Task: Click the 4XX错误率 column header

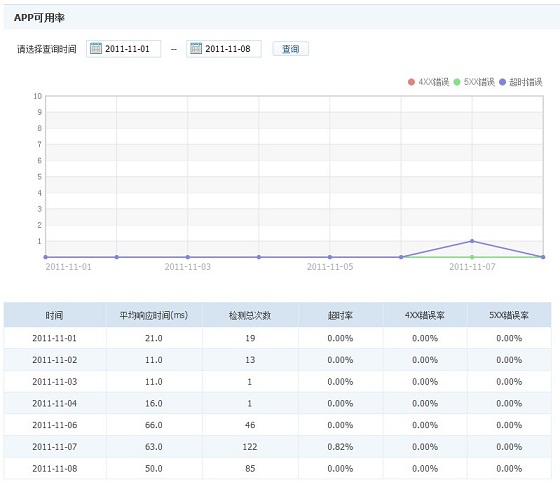Action: [425, 315]
